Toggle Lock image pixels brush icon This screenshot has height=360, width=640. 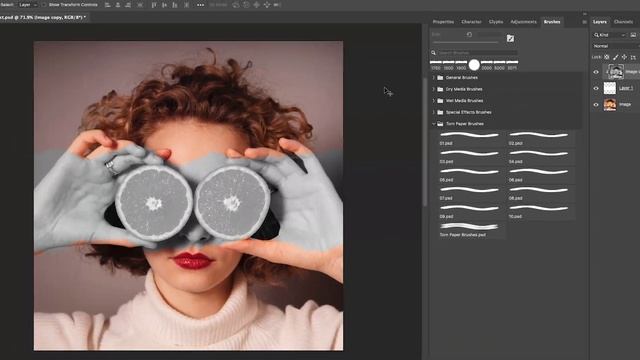616,57
